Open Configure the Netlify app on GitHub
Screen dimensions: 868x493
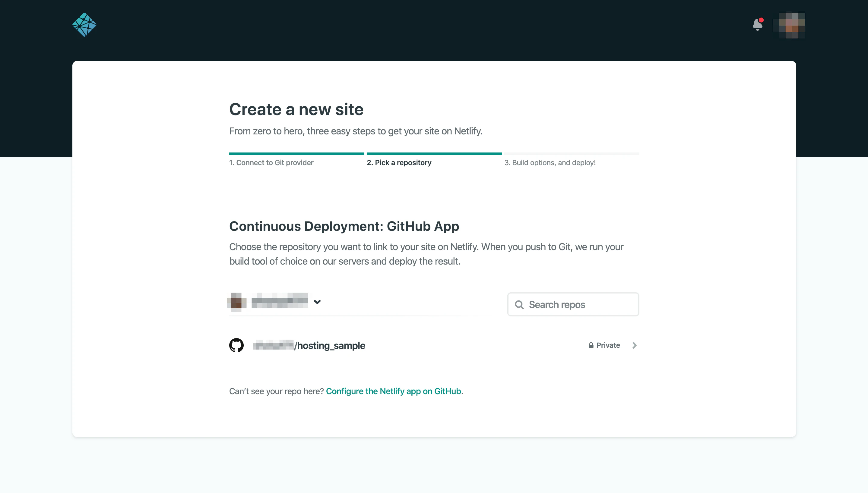coord(393,391)
